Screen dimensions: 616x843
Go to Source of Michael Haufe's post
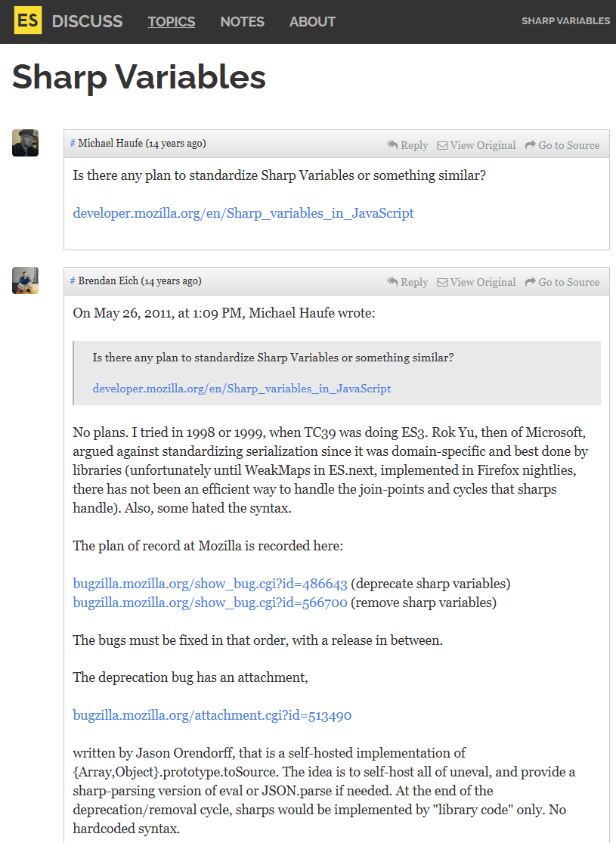[x=562, y=145]
